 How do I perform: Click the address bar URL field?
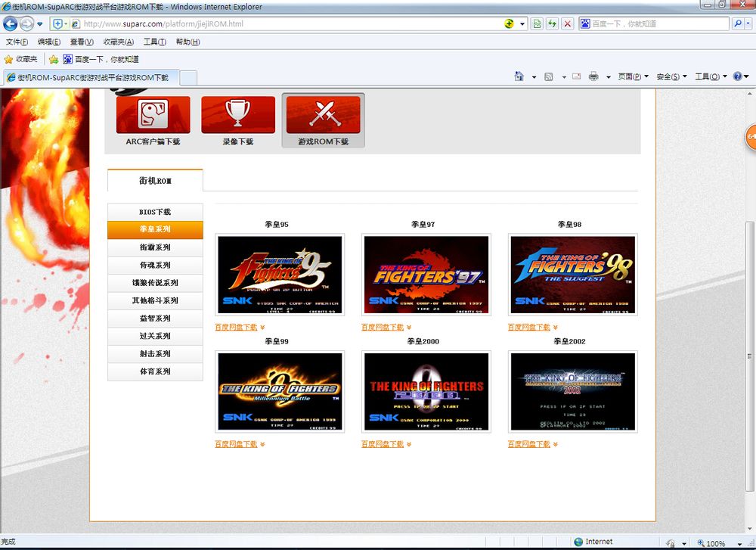290,23
